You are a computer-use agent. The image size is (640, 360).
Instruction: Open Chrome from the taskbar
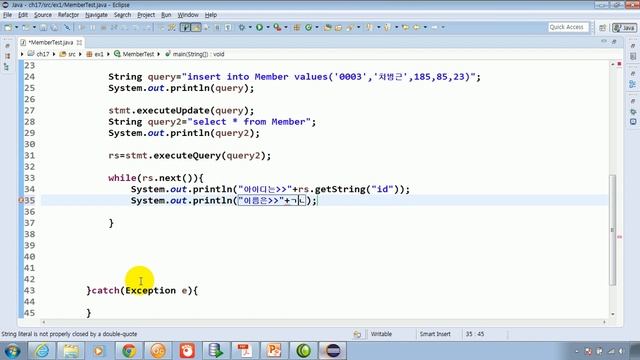(x=129, y=351)
